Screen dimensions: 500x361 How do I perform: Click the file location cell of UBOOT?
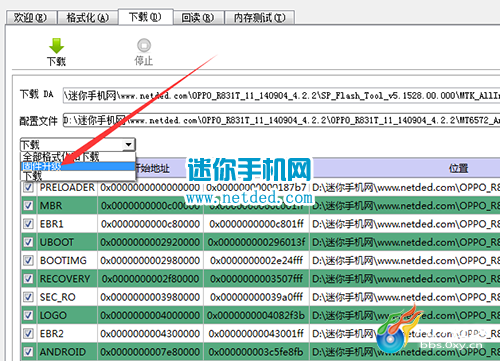405,242
